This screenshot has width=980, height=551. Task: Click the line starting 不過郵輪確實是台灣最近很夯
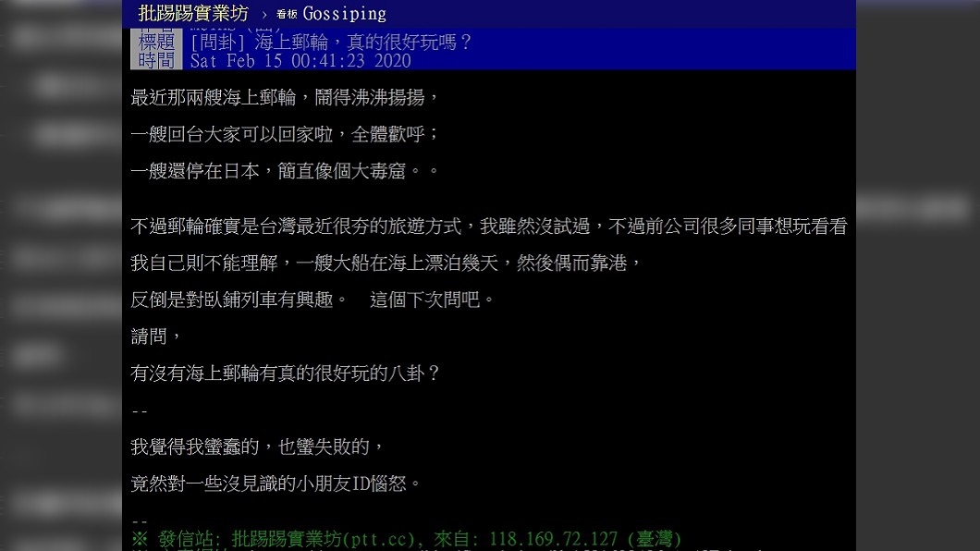pyautogui.click(x=489, y=227)
